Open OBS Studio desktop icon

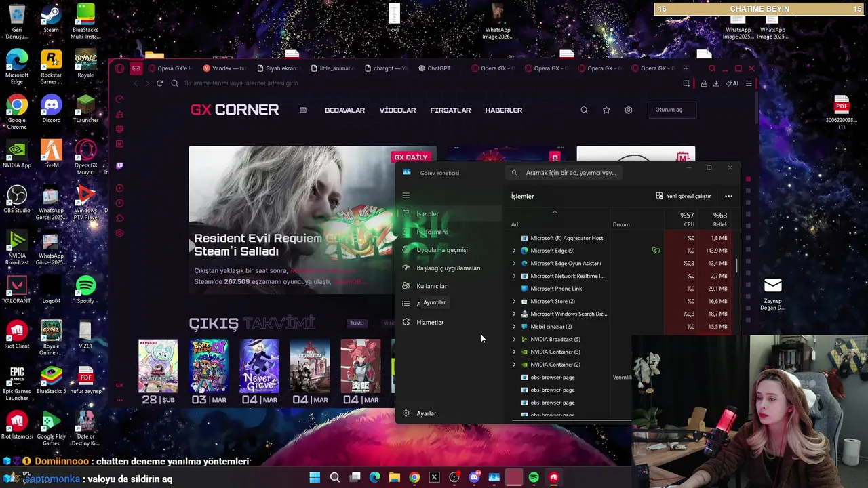pyautogui.click(x=17, y=199)
